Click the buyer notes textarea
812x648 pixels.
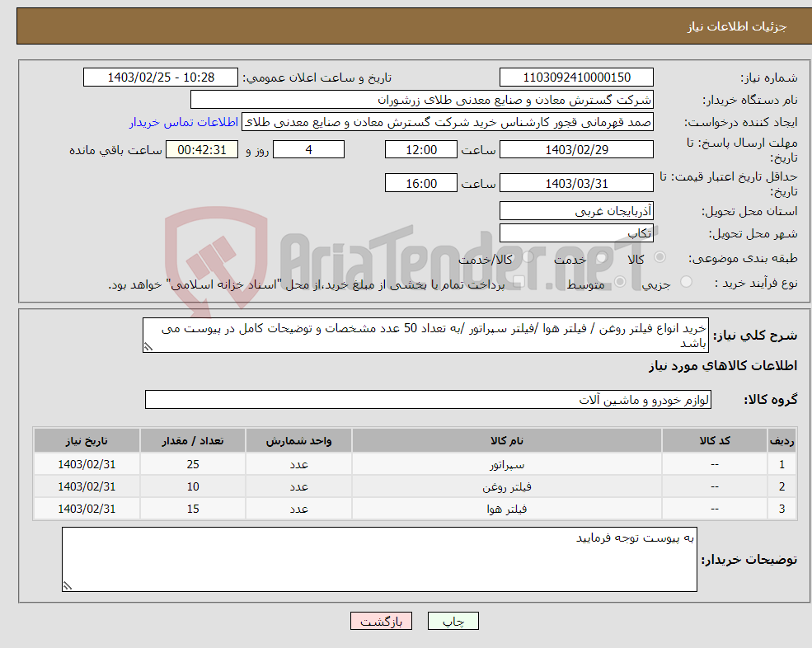(x=379, y=560)
